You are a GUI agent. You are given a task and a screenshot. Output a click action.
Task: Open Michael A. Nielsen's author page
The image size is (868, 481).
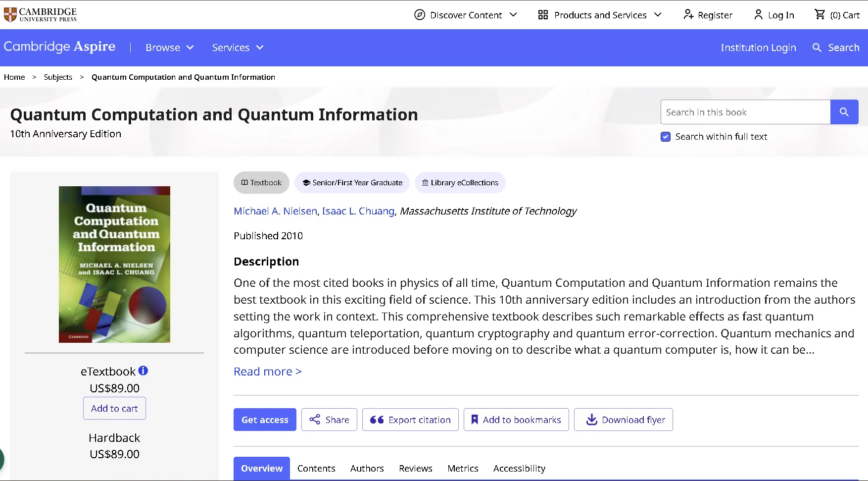275,211
